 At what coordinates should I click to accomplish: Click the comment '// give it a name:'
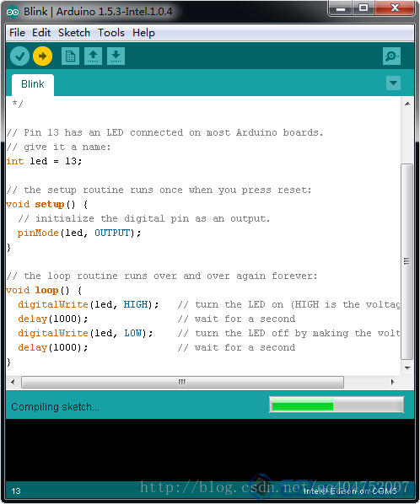point(58,147)
